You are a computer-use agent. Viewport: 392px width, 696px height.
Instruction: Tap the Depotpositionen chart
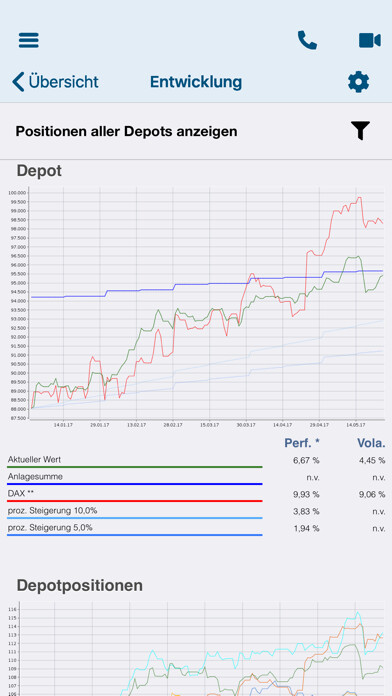point(196,649)
